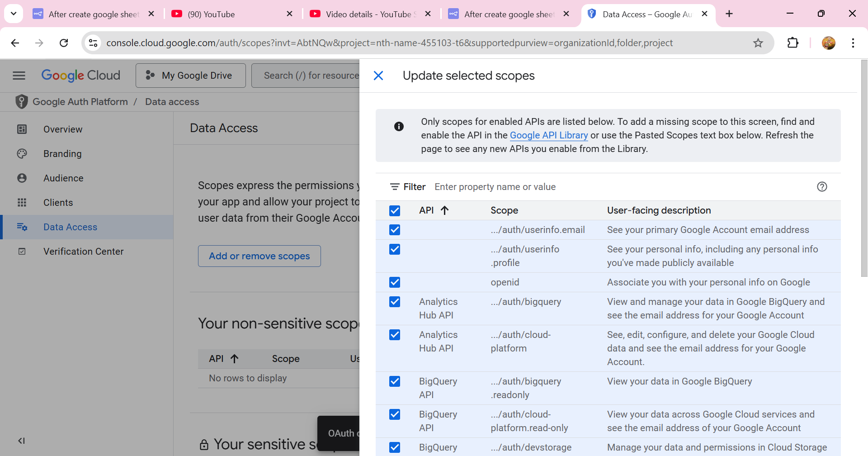This screenshot has height=456, width=868.
Task: Uncheck Analytics Hub API bigquery scope checkbox
Action: (x=395, y=302)
